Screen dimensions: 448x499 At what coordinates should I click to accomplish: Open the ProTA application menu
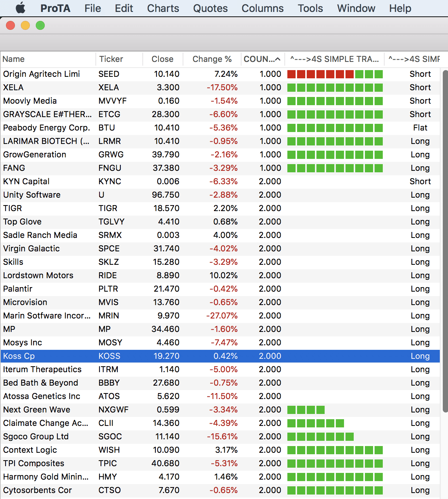tap(55, 8)
